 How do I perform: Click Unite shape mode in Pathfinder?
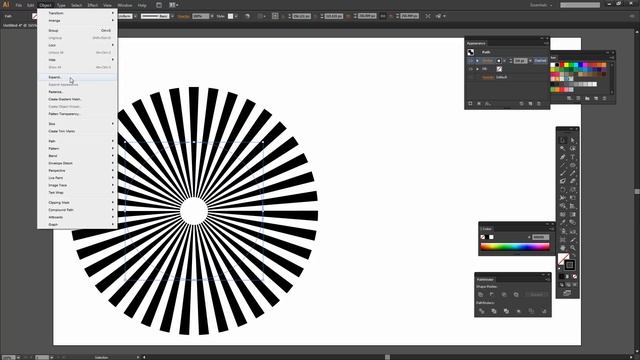[x=481, y=294]
